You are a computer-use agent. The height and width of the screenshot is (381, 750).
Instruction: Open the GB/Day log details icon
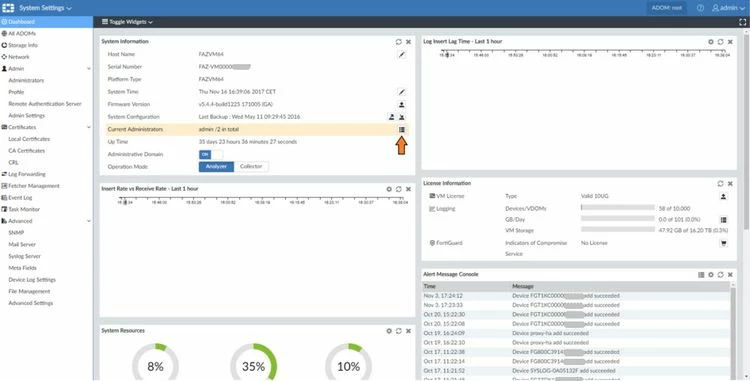723,220
